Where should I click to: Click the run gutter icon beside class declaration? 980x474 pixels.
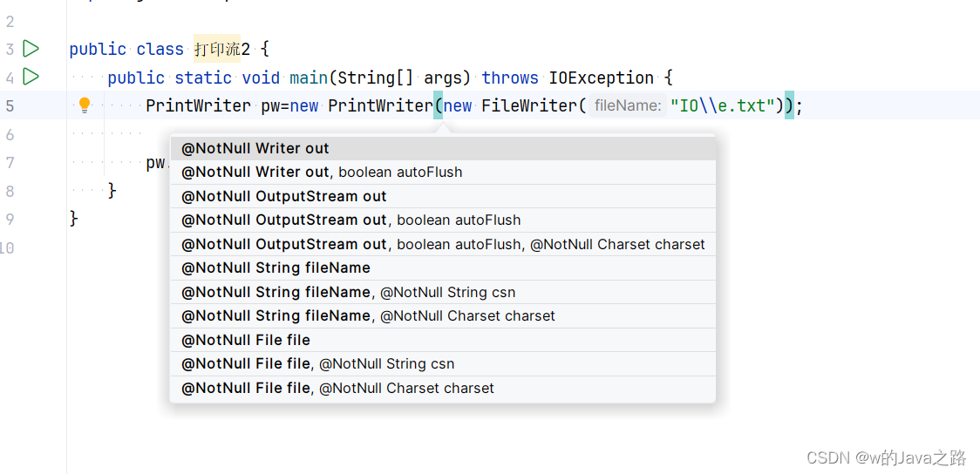click(x=31, y=49)
